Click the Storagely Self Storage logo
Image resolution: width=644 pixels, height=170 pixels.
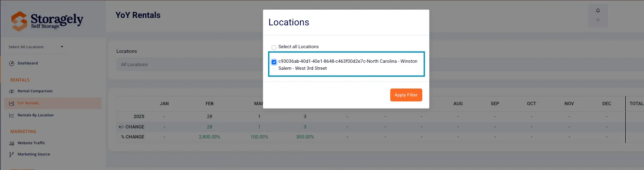tap(47, 20)
